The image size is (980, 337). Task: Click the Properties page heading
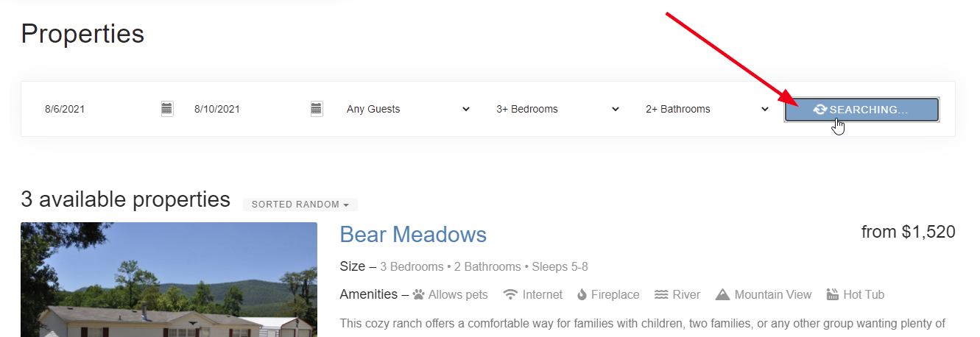(x=82, y=34)
